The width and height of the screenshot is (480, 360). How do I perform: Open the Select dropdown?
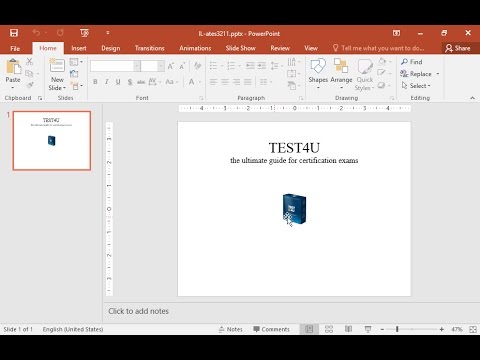(416, 86)
